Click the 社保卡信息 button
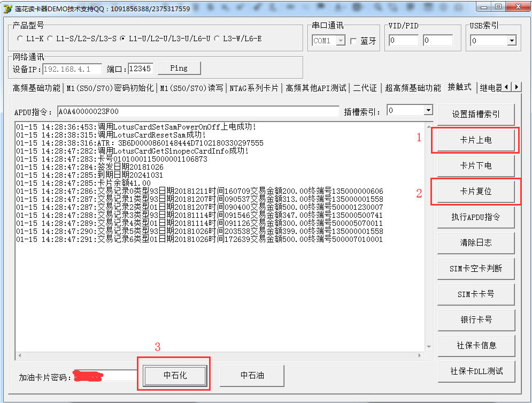Image resolution: width=532 pixels, height=403 pixels. click(476, 346)
